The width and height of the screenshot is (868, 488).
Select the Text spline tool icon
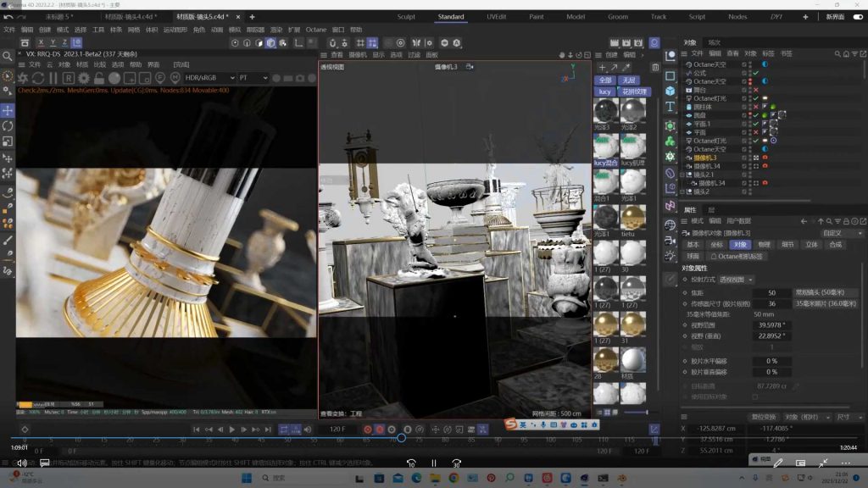pos(670,107)
